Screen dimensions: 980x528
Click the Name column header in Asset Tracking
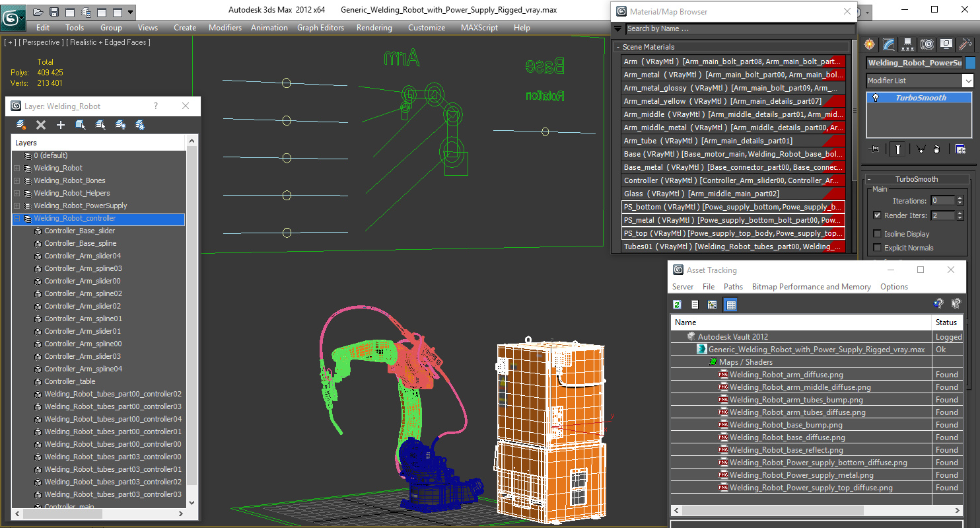tap(801, 322)
